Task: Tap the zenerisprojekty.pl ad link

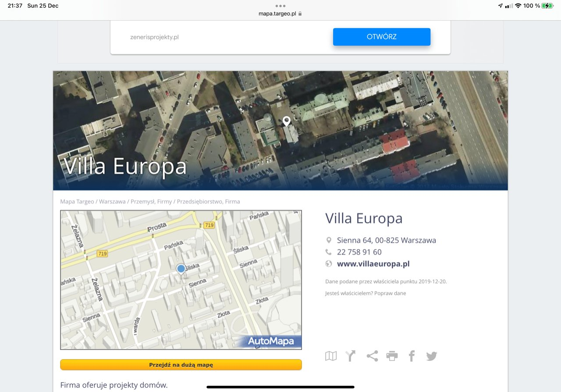Action: tap(154, 37)
